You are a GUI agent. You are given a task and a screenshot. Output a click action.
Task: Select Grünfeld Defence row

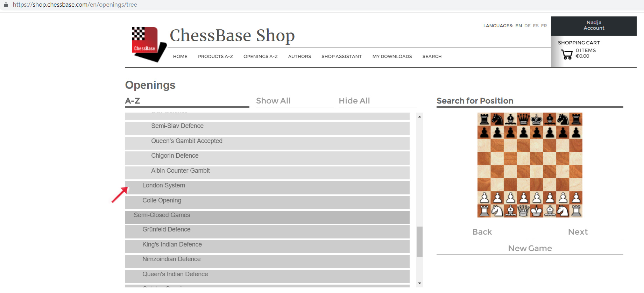pyautogui.click(x=267, y=232)
